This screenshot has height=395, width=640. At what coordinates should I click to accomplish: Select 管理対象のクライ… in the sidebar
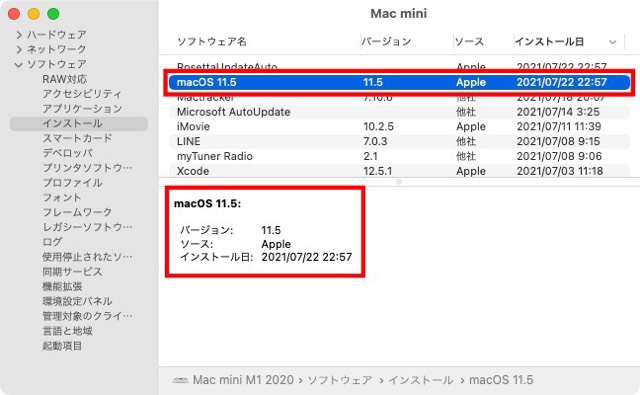click(x=87, y=316)
